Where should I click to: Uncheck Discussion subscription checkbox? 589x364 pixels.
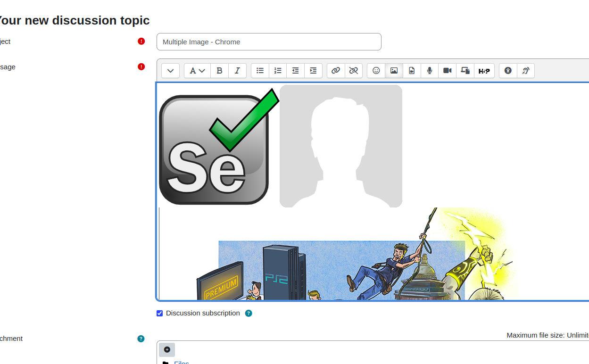click(160, 314)
